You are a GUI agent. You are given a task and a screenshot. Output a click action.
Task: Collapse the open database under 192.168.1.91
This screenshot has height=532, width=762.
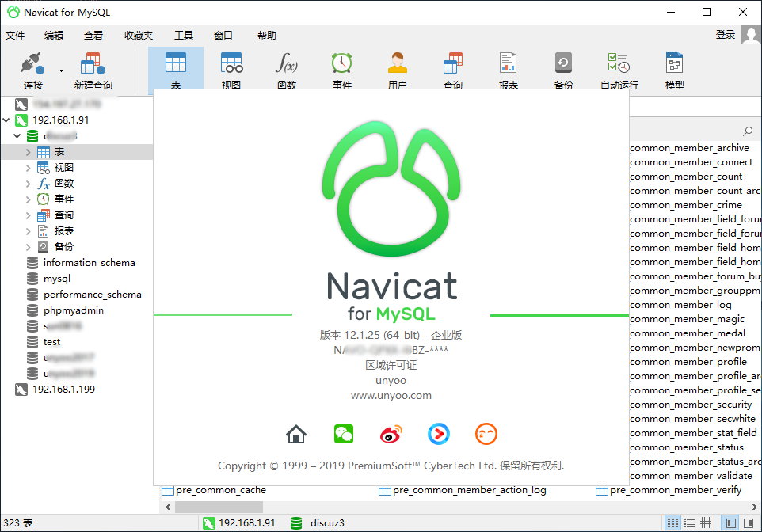(17, 135)
